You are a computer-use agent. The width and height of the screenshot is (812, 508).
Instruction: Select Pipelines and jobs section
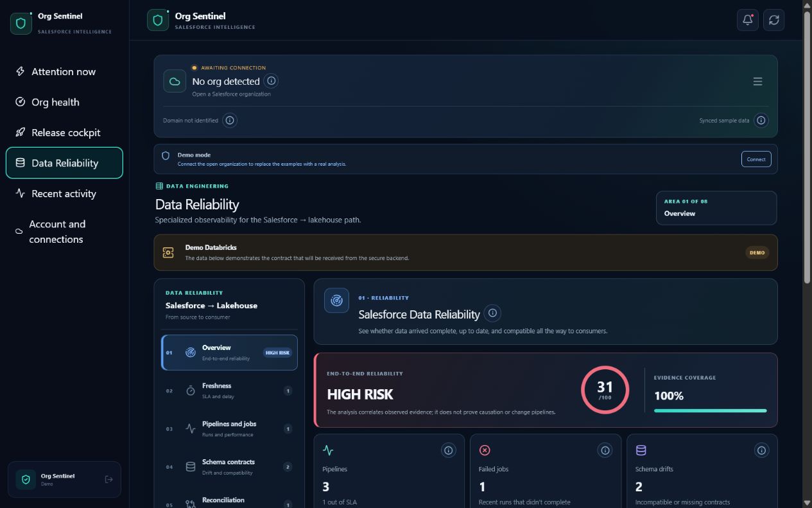pyautogui.click(x=229, y=428)
